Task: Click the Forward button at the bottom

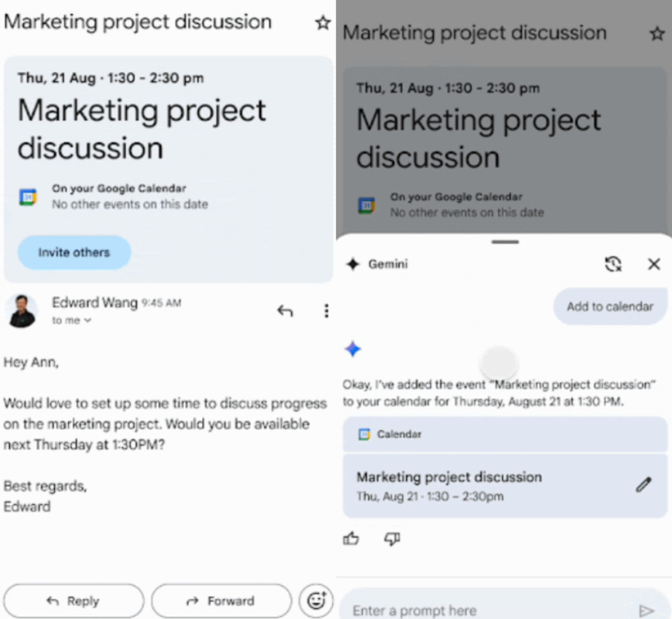Action: tap(221, 601)
